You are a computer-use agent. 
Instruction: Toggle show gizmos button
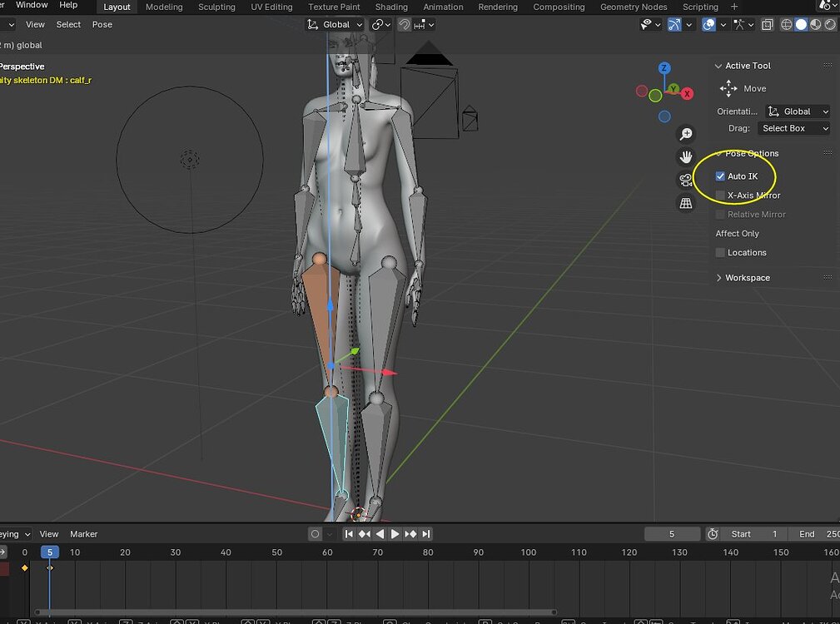tap(674, 25)
